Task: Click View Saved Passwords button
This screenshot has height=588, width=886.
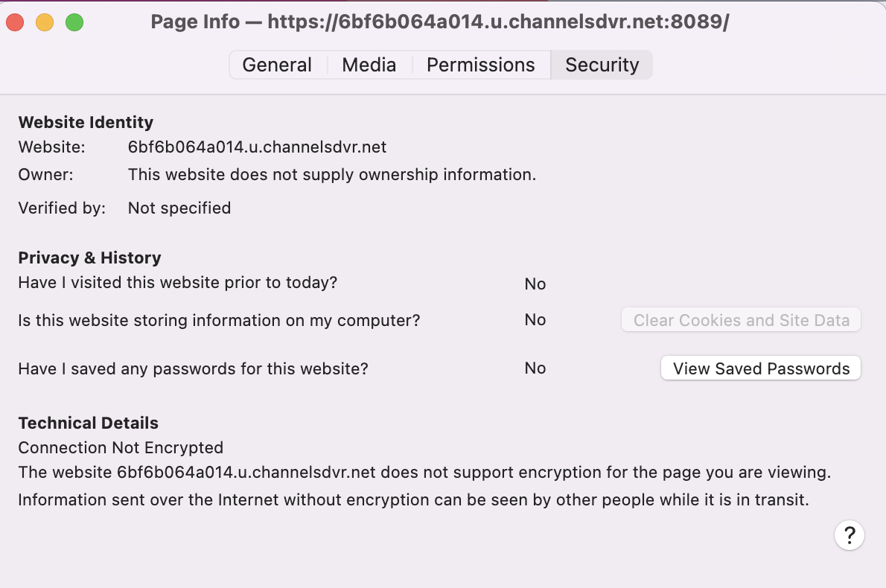Action: click(761, 368)
